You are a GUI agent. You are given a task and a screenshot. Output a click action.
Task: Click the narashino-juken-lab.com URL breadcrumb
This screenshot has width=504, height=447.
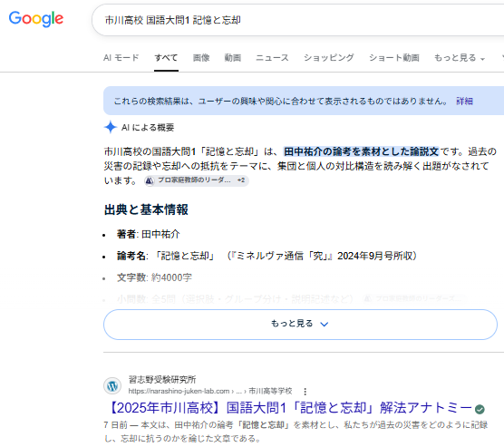click(x=210, y=392)
